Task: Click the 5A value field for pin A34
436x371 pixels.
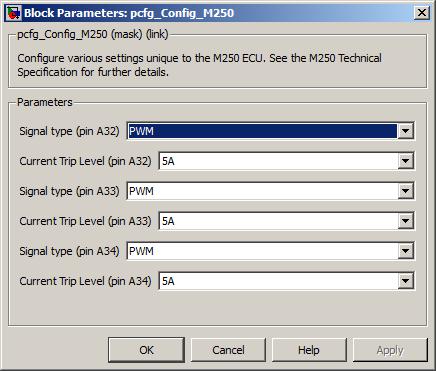Action: click(278, 281)
